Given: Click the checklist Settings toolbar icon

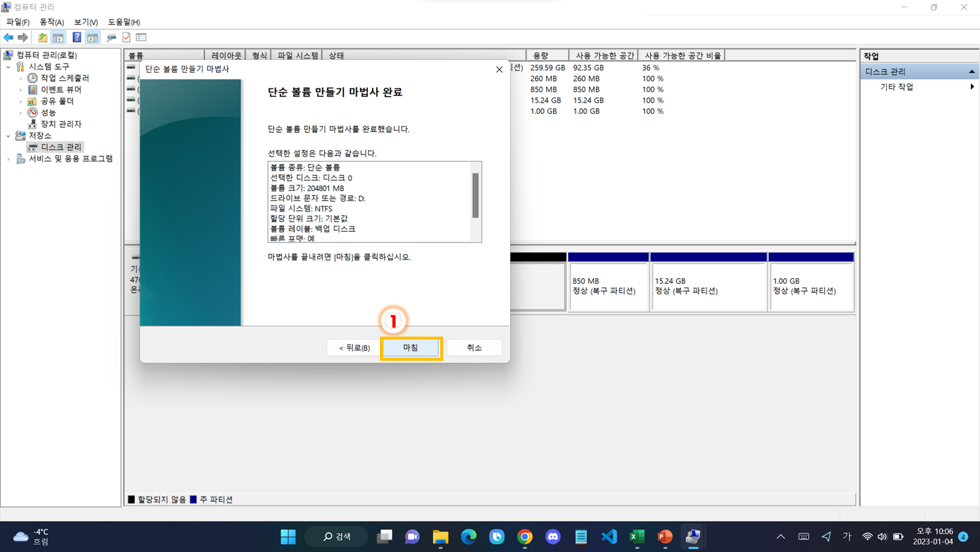Looking at the screenshot, I should tap(141, 37).
